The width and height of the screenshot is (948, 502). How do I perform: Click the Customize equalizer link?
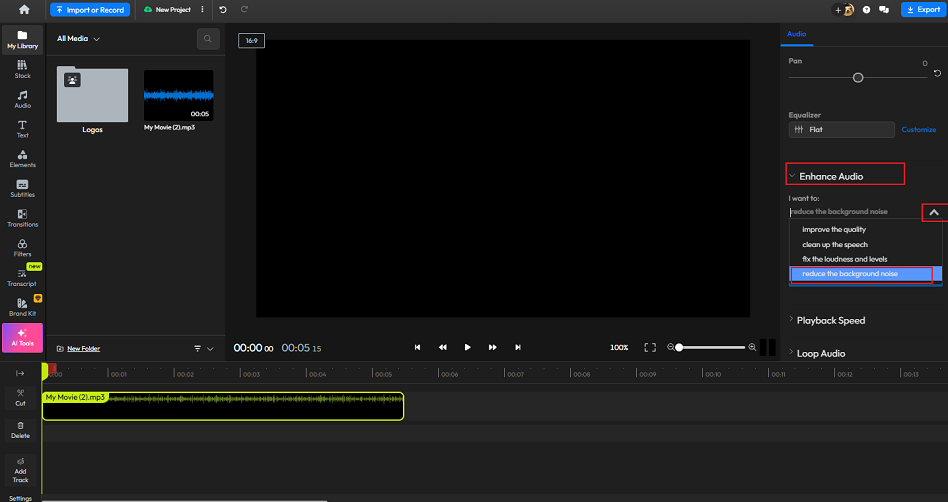[918, 129]
